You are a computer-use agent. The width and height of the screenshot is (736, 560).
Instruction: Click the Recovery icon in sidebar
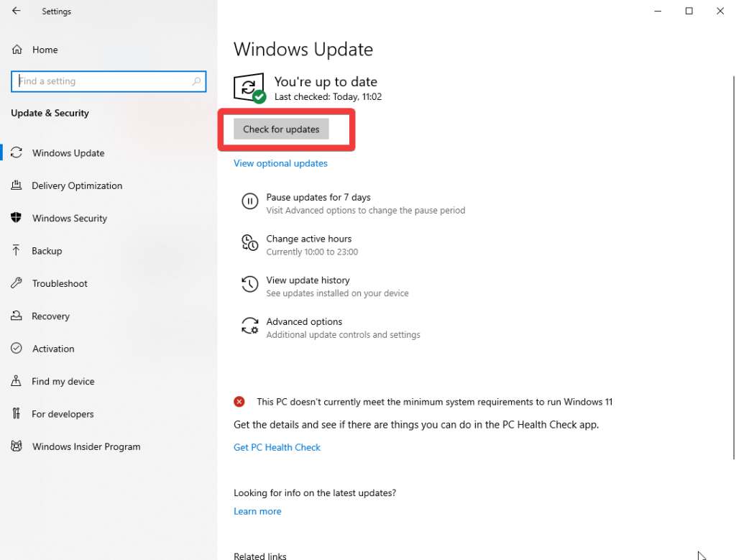point(17,316)
